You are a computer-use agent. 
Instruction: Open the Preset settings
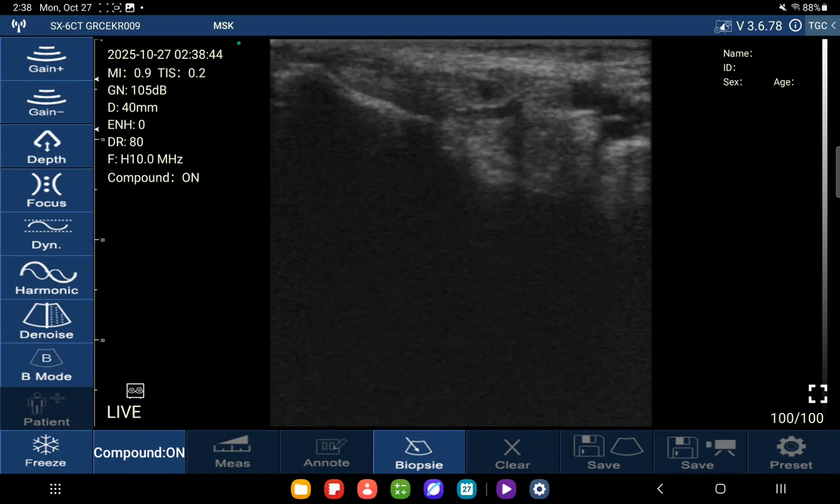tap(793, 452)
